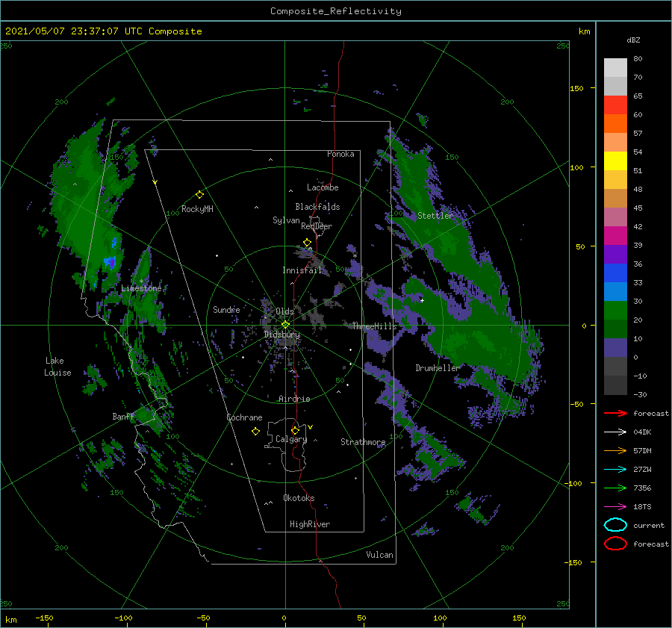Select the cyan 27ZW arrow in legend
The height and width of the screenshot is (628, 672).
point(615,470)
